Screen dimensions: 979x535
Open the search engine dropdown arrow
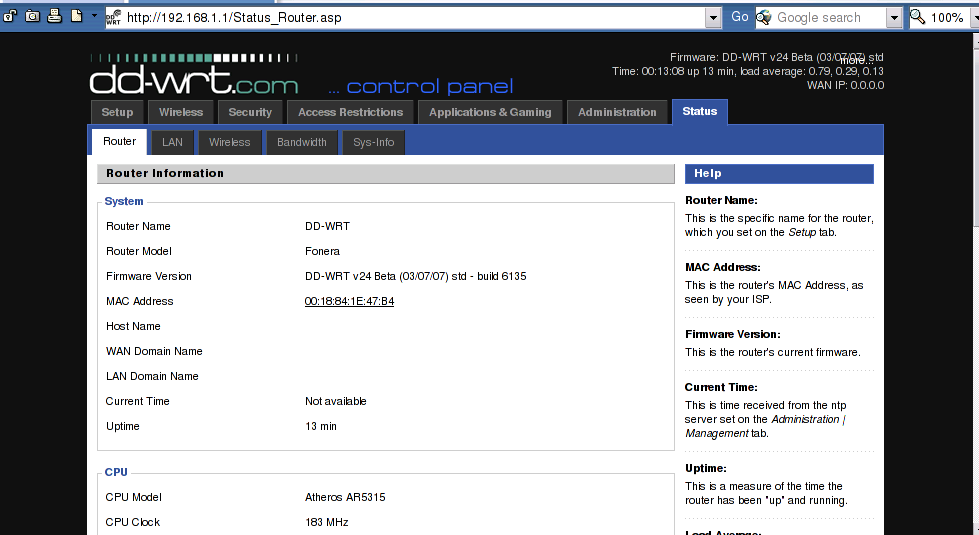pos(894,18)
